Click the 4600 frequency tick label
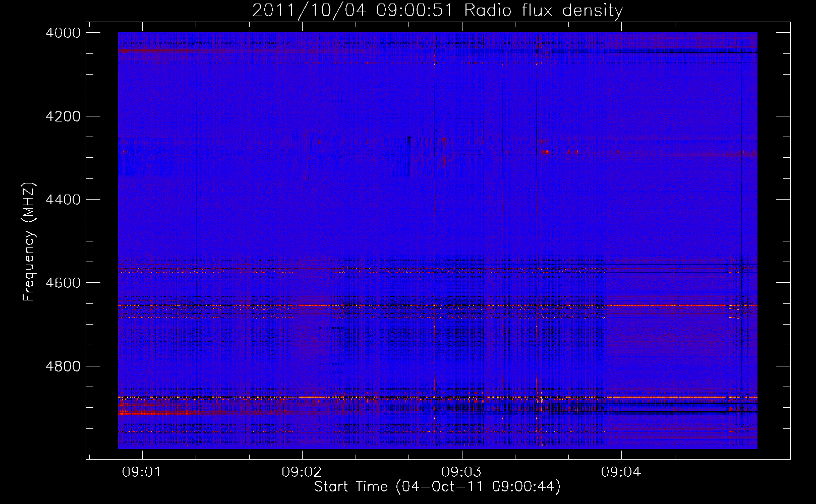The image size is (816, 504). 63,283
